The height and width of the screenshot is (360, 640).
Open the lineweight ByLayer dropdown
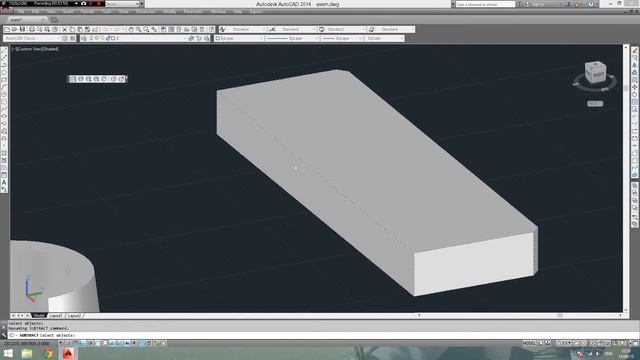pyautogui.click(x=342, y=38)
